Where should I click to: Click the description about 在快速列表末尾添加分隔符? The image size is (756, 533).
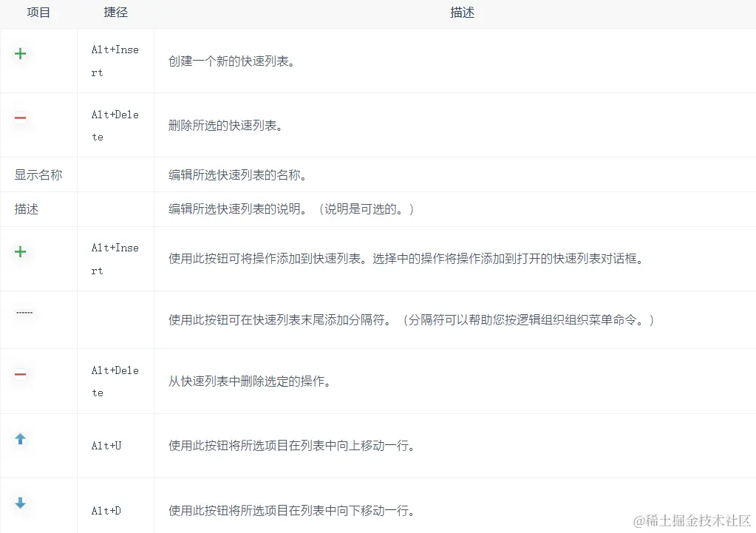coord(411,320)
